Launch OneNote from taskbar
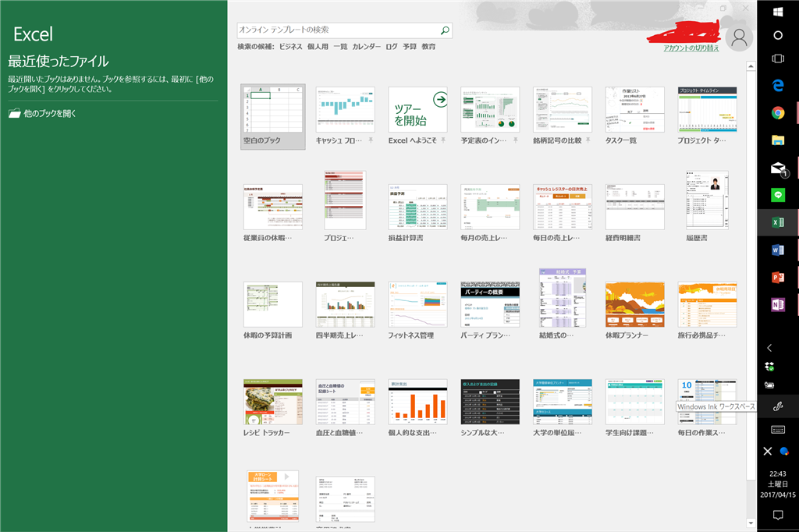The height and width of the screenshot is (532, 799). point(778,305)
